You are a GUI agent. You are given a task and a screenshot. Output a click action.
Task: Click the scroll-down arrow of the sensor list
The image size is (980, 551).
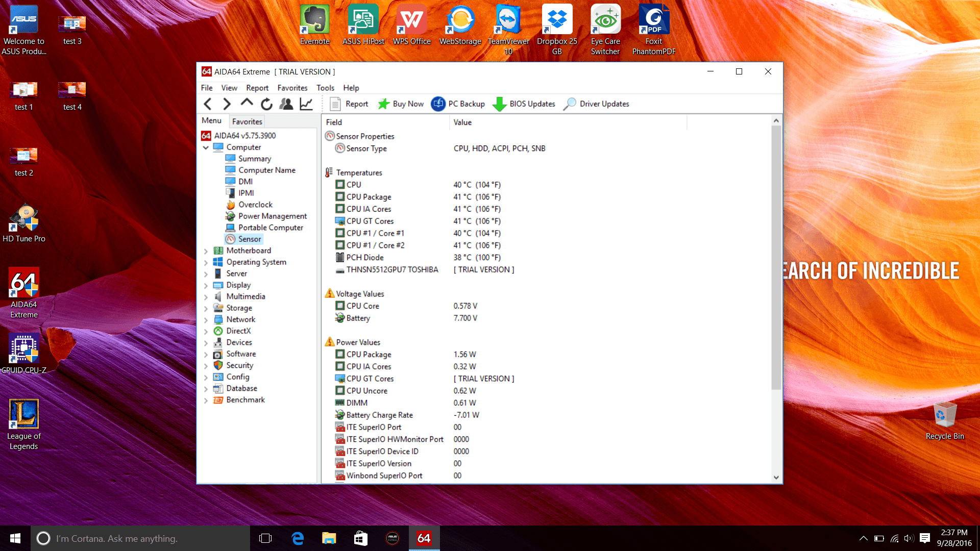tap(776, 478)
